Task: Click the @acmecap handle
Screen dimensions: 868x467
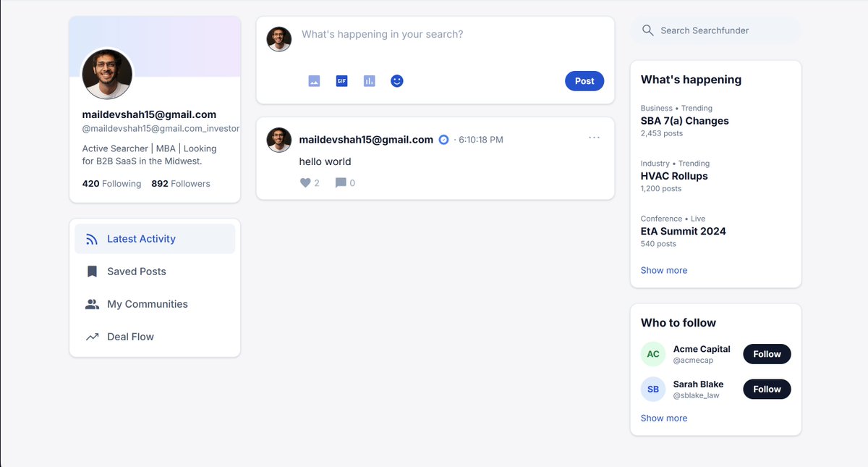Action: coord(693,361)
